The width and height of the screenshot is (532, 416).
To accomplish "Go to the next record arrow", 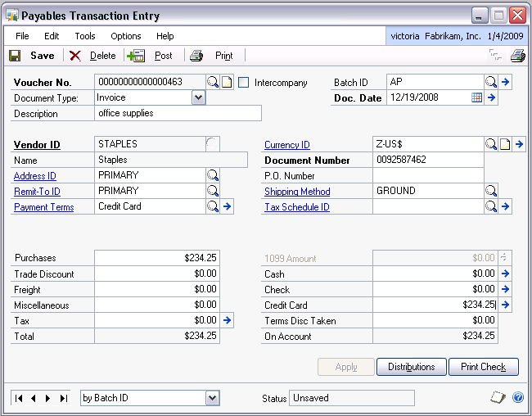I will (x=49, y=398).
